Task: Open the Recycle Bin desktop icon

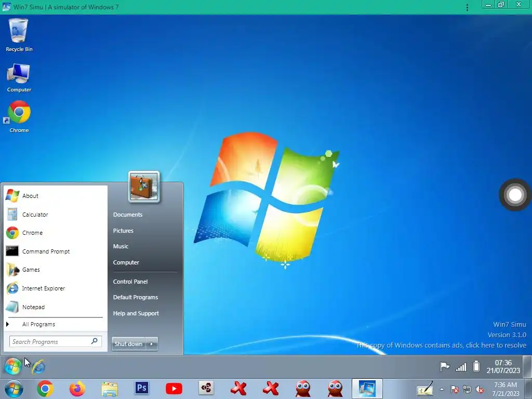Action: [x=19, y=35]
